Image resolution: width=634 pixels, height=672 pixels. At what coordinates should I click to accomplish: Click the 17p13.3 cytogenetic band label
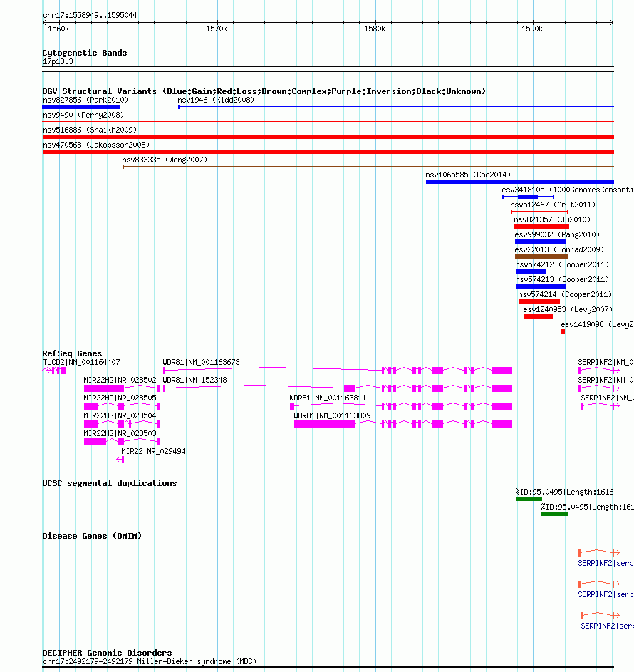(x=58, y=62)
